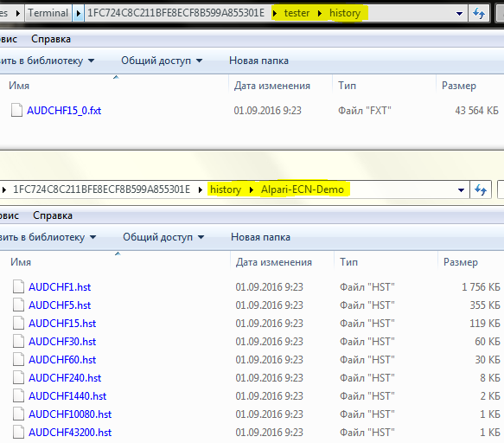This screenshot has width=504, height=443.
Task: Click the AUDCHF10080.hst file icon
Action: click(19, 414)
